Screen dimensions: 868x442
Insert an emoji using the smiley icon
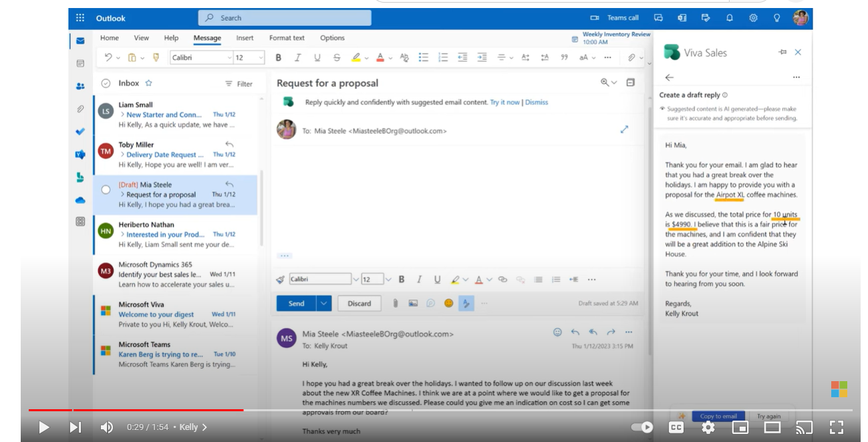(448, 304)
